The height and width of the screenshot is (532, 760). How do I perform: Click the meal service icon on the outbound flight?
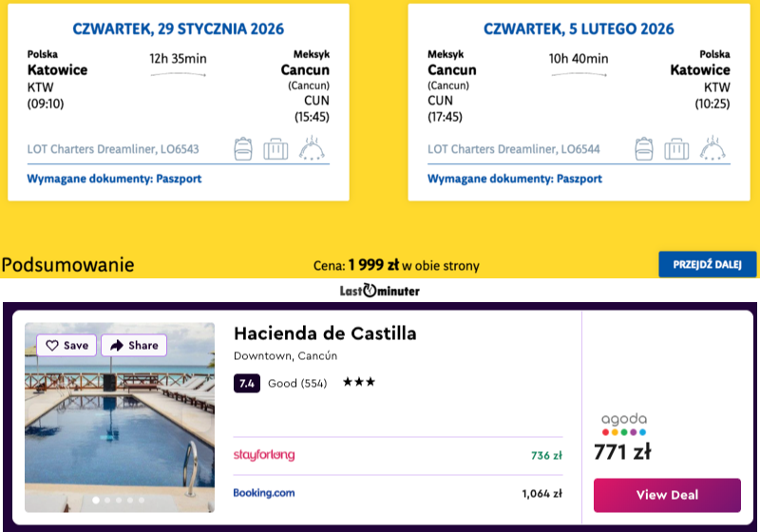tap(312, 148)
